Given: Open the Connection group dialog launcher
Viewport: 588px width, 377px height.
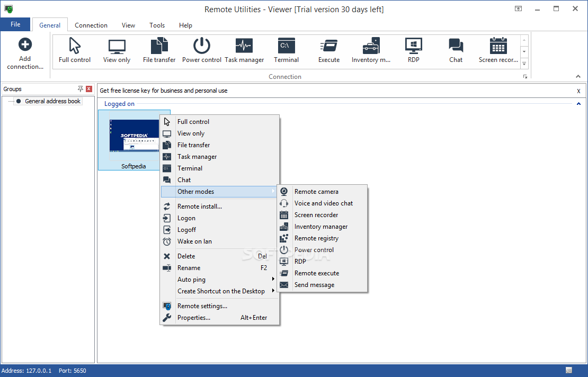Looking at the screenshot, I should click(525, 76).
